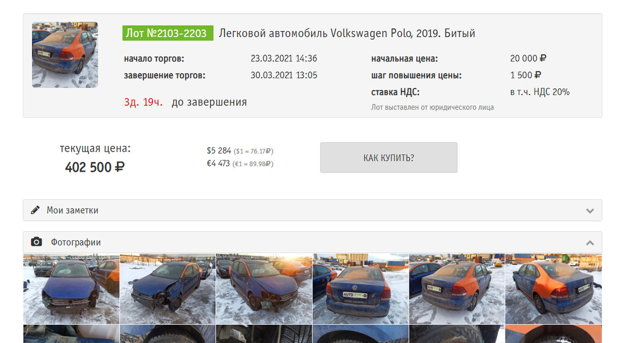
Task: Click the remaining time 3д. 19ч. text
Action: point(143,102)
